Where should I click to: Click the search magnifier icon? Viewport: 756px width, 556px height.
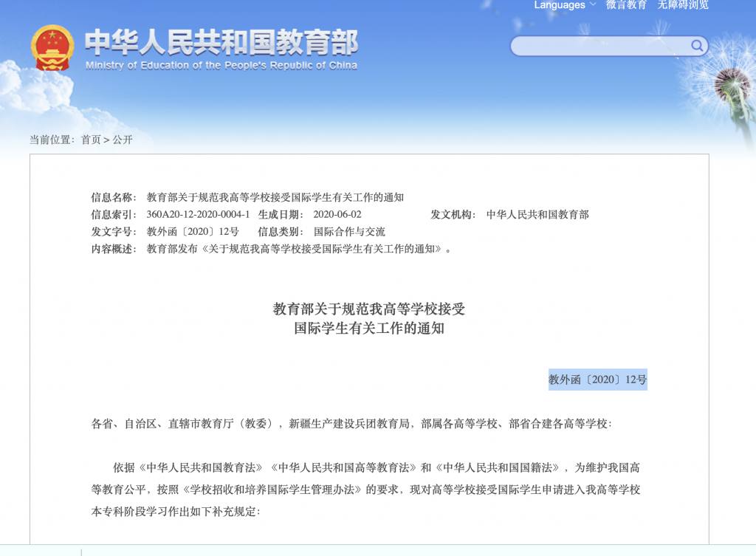697,46
